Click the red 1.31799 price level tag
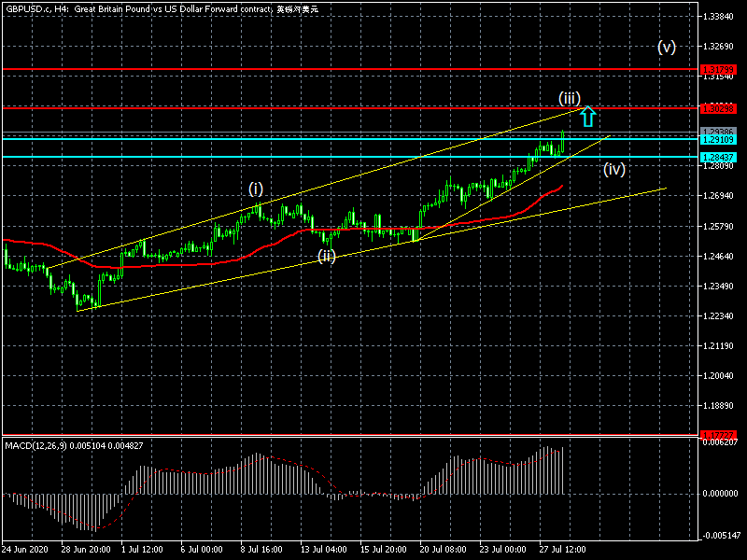The height and width of the screenshot is (560, 747). pyautogui.click(x=718, y=69)
